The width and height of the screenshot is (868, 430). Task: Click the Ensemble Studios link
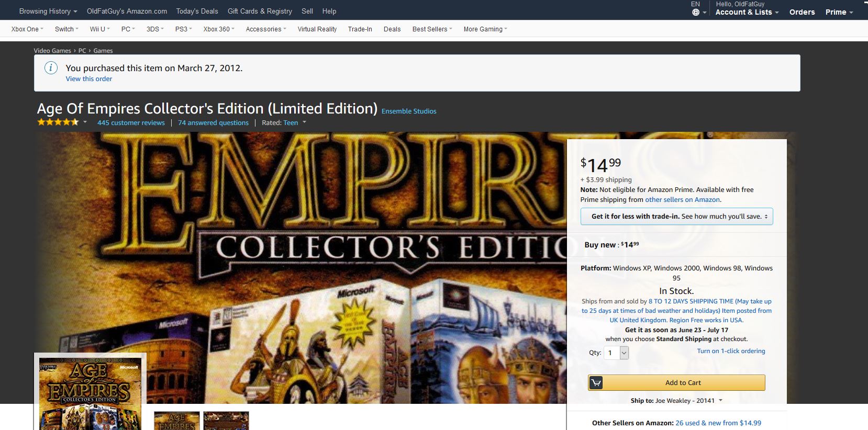409,111
